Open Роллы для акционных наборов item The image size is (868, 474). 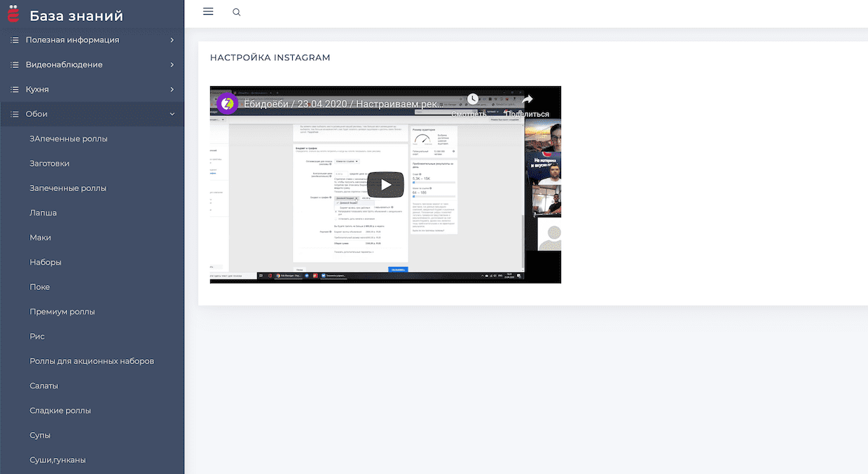pyautogui.click(x=92, y=361)
